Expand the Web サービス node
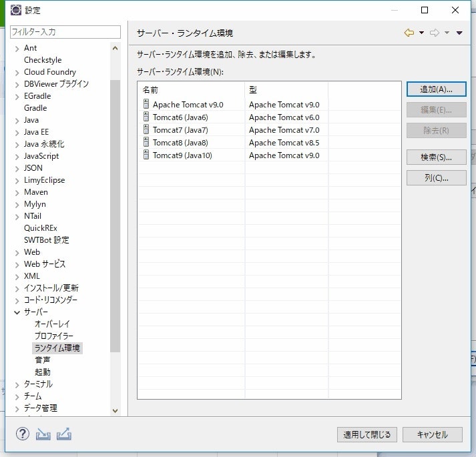Viewport: 476px width, 457px height. tap(17, 265)
